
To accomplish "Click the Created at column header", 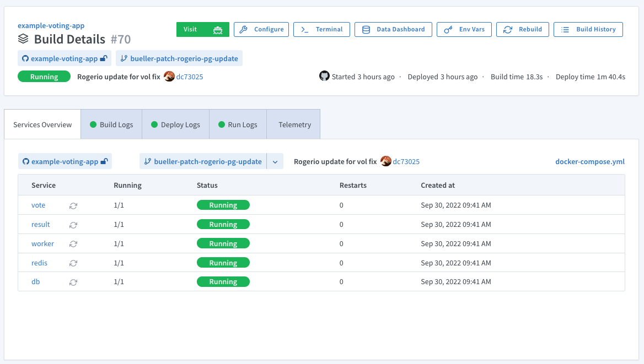I will [438, 185].
